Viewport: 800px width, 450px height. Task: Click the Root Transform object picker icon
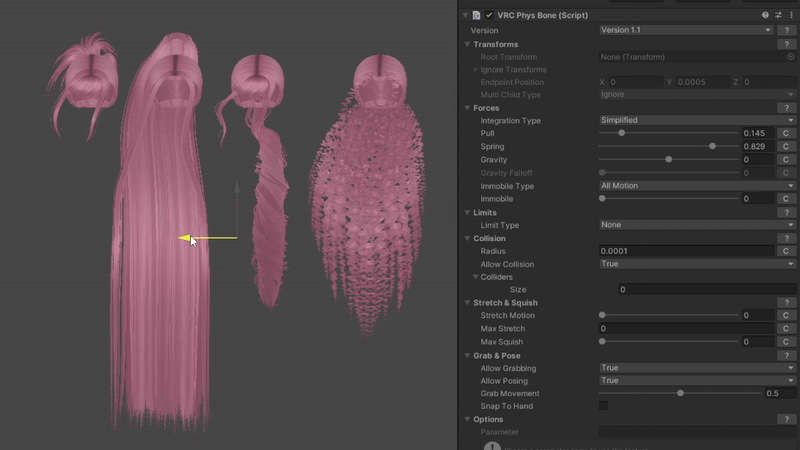(790, 57)
